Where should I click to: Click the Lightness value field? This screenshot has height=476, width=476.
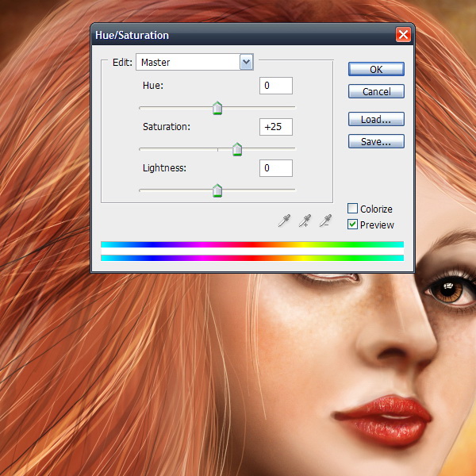(x=276, y=168)
